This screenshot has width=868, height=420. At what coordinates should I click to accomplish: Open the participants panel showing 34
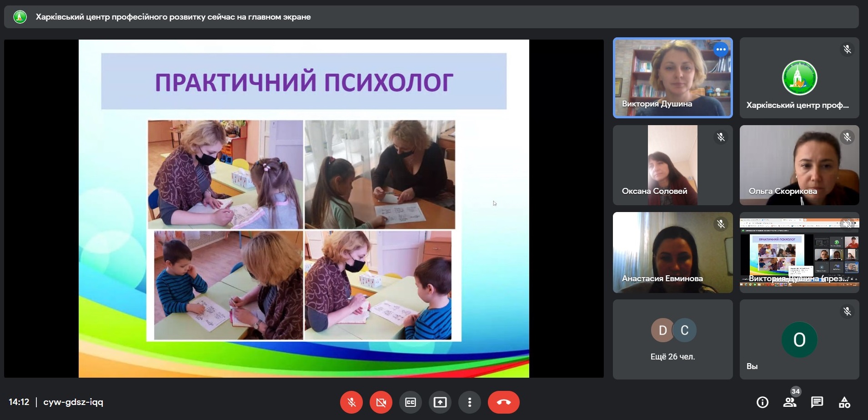790,402
